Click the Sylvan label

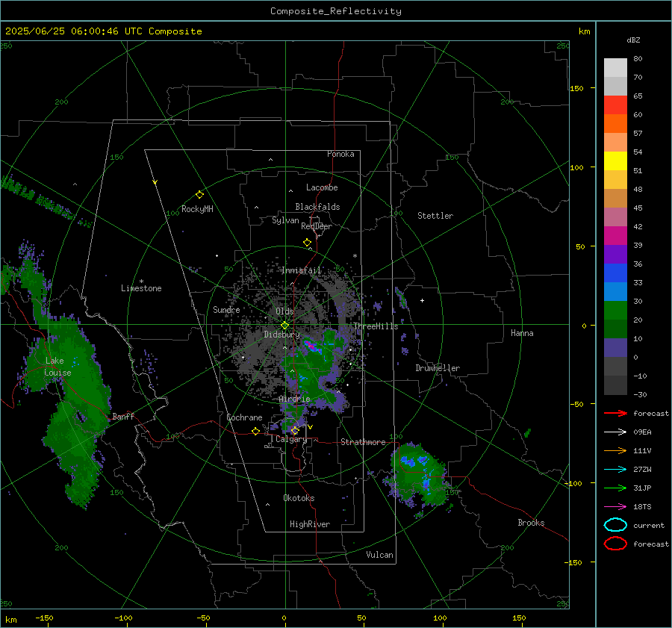285,220
